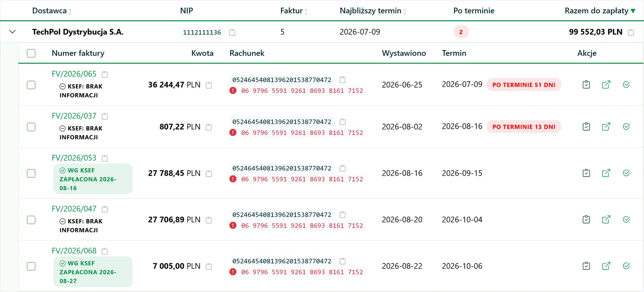The height and width of the screenshot is (292, 644).
Task: Check the row of invoice FV/2026/047
Action: [x=31, y=219]
